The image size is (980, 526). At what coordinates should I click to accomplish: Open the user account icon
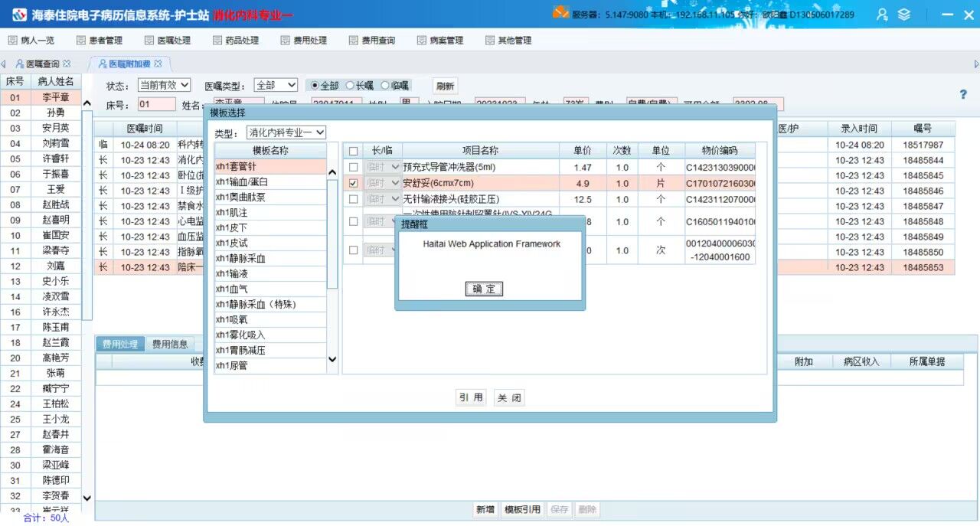click(883, 14)
